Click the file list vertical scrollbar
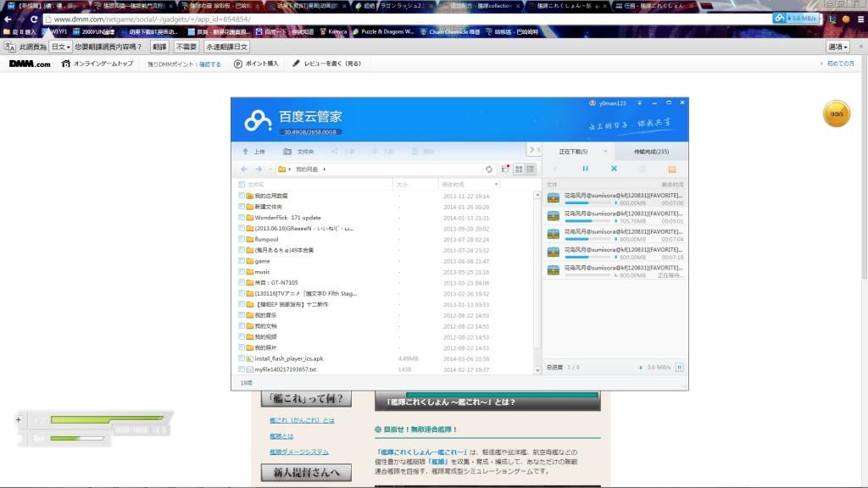The height and width of the screenshot is (488, 868). (537, 271)
